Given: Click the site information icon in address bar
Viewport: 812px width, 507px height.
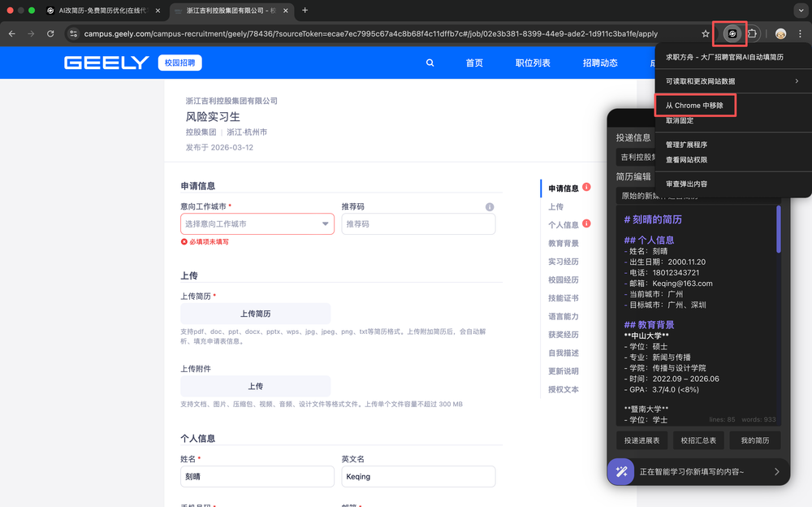Looking at the screenshot, I should (x=73, y=34).
